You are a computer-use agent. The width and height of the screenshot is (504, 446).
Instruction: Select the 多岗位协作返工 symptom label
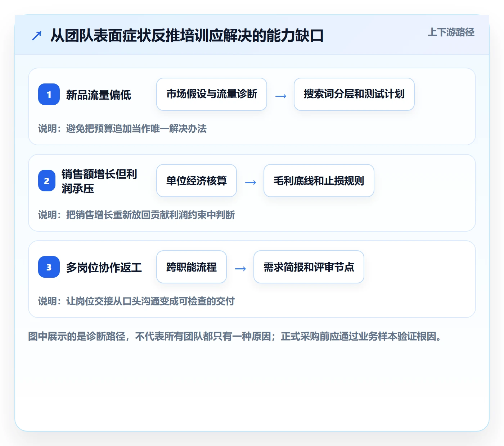[104, 267]
